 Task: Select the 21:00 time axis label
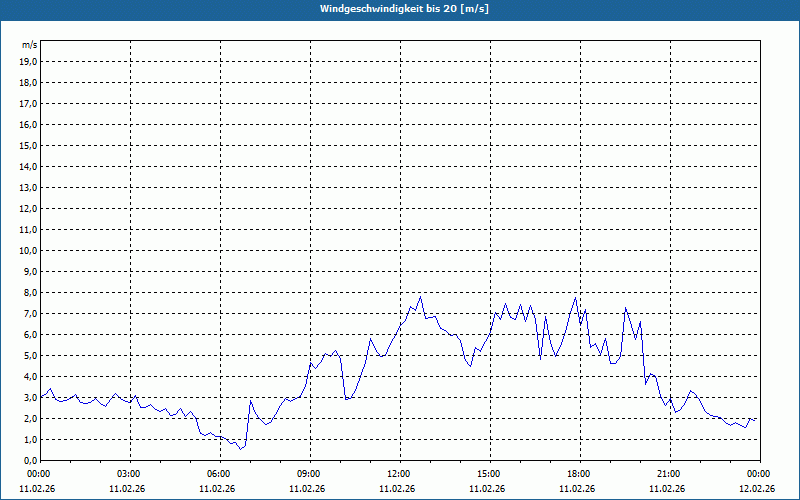point(669,473)
